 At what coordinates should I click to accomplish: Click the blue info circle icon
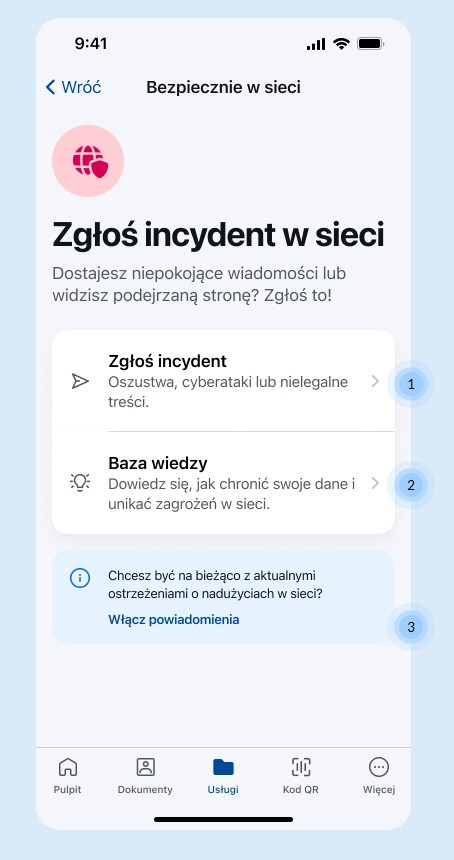pyautogui.click(x=80, y=578)
